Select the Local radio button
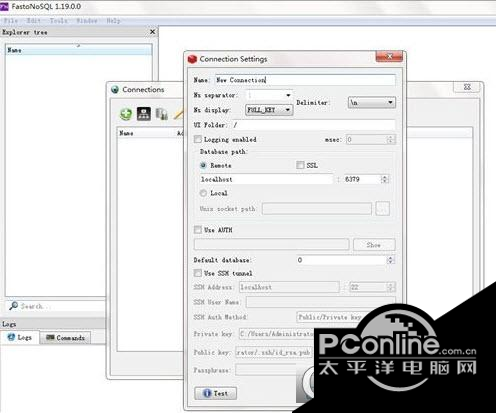496x413 pixels. [203, 193]
